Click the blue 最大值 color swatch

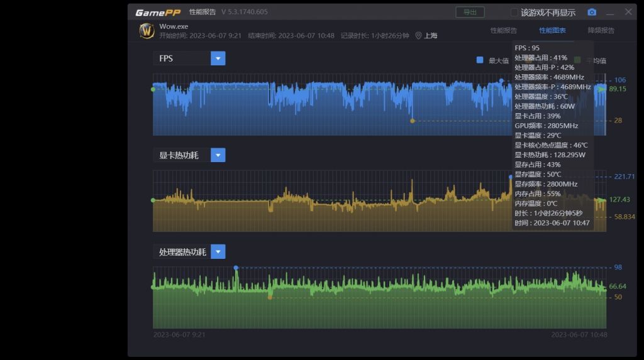click(x=480, y=60)
